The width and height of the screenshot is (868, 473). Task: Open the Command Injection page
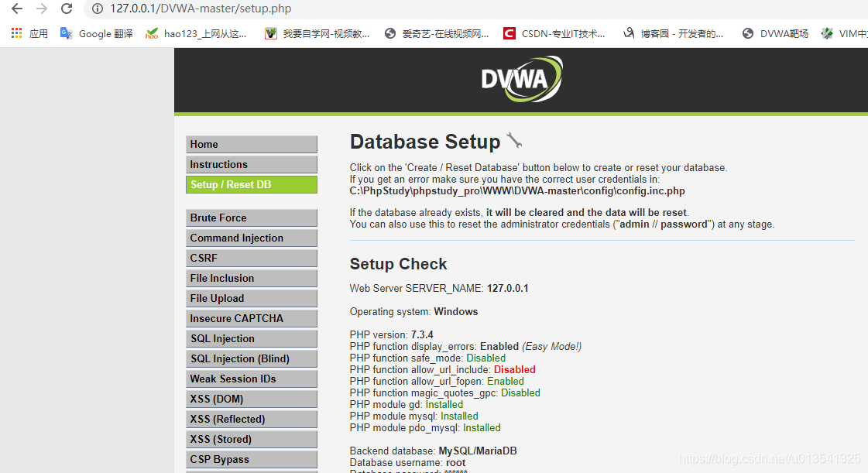pos(251,238)
